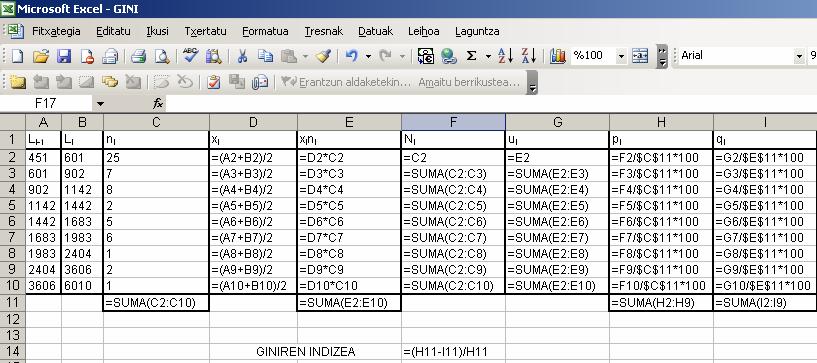Screen dimensions: 817x363
Task: Activate the Format Painter brush
Action: pyautogui.click(x=323, y=56)
